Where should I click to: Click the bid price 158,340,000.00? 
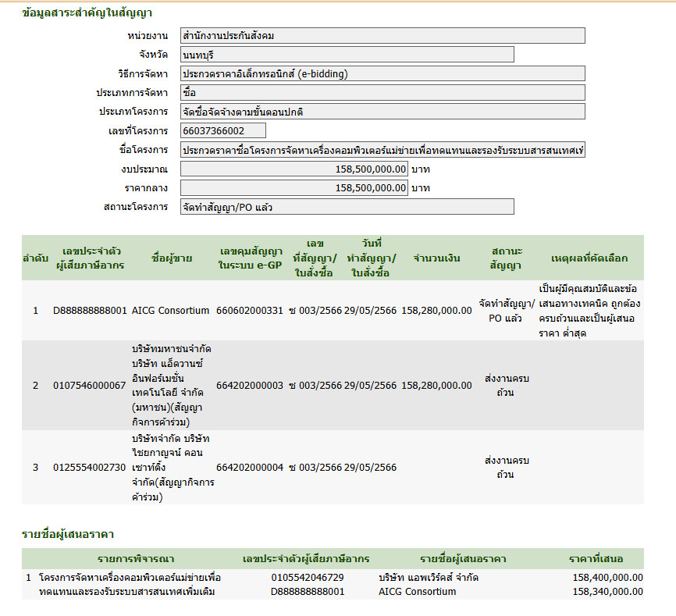point(607,592)
